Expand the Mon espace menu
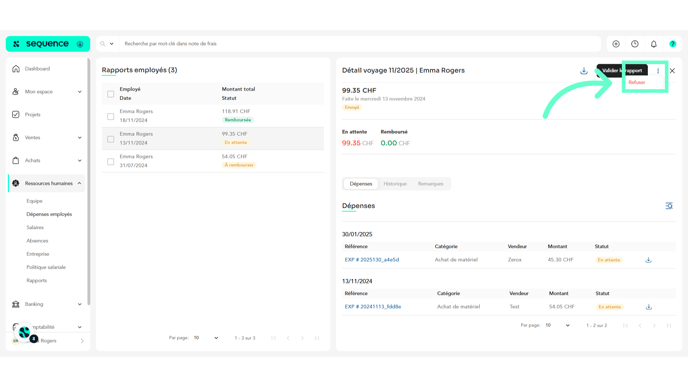The width and height of the screenshot is (688, 387). pos(79,92)
